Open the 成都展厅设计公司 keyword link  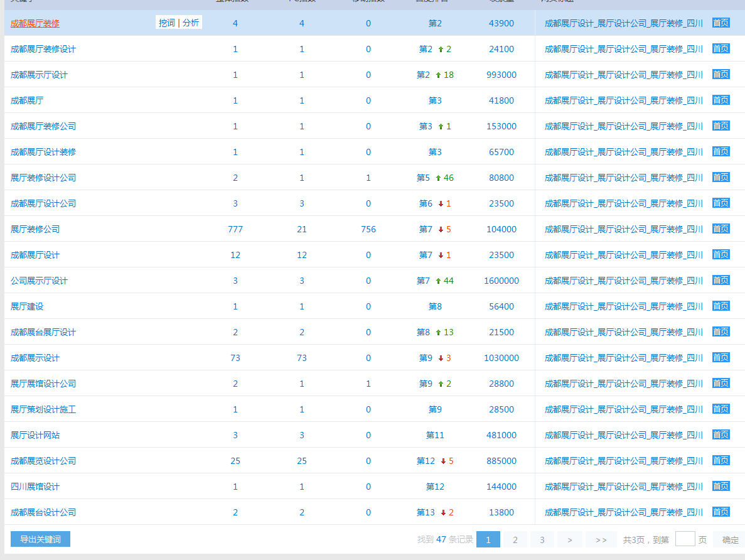pyautogui.click(x=43, y=203)
